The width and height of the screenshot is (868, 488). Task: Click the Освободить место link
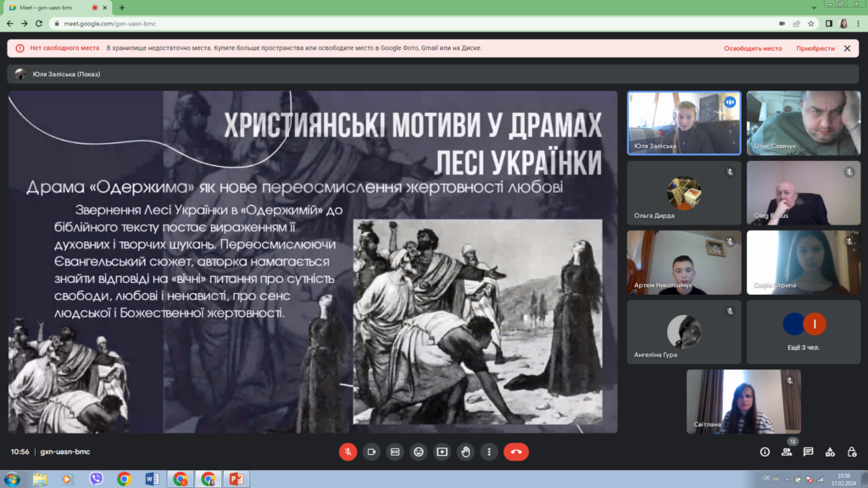tap(753, 48)
